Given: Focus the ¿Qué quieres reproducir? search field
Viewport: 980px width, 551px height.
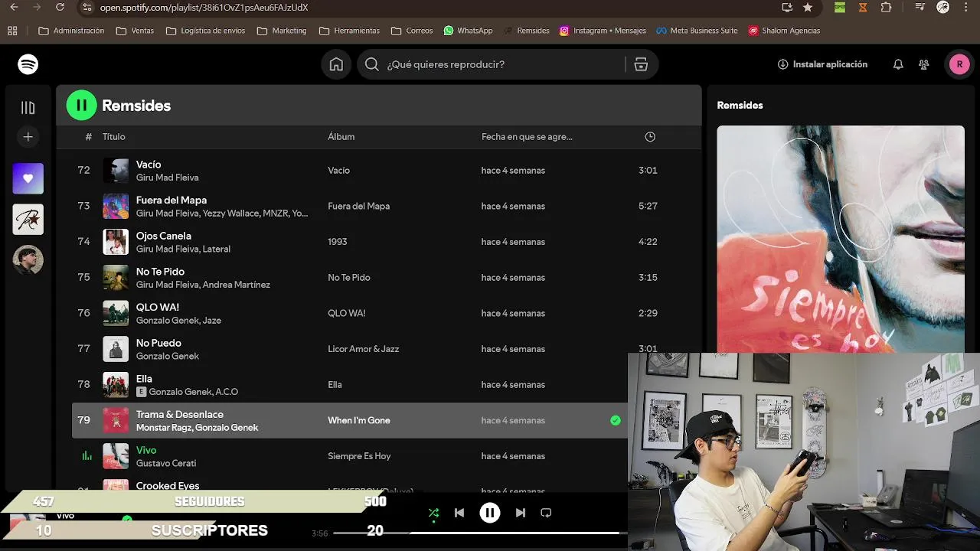Looking at the screenshot, I should [506, 64].
